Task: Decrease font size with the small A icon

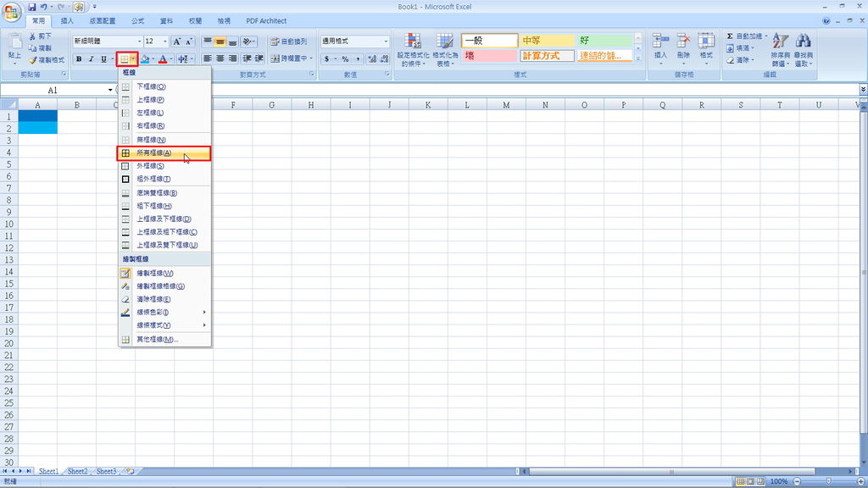Action: [x=189, y=42]
